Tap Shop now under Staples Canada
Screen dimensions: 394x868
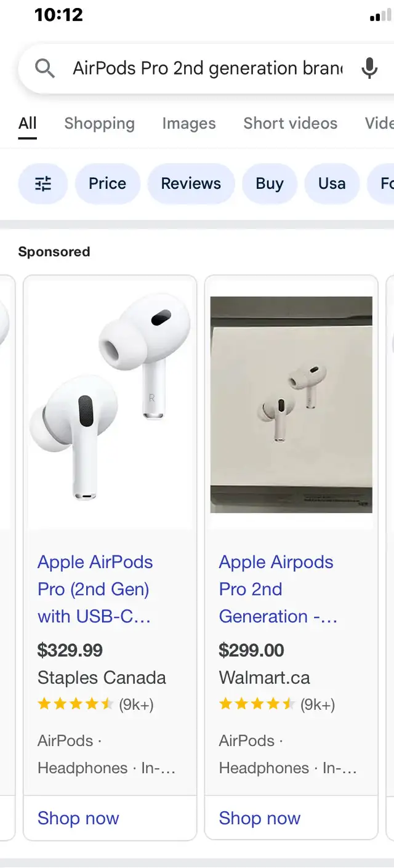78,818
